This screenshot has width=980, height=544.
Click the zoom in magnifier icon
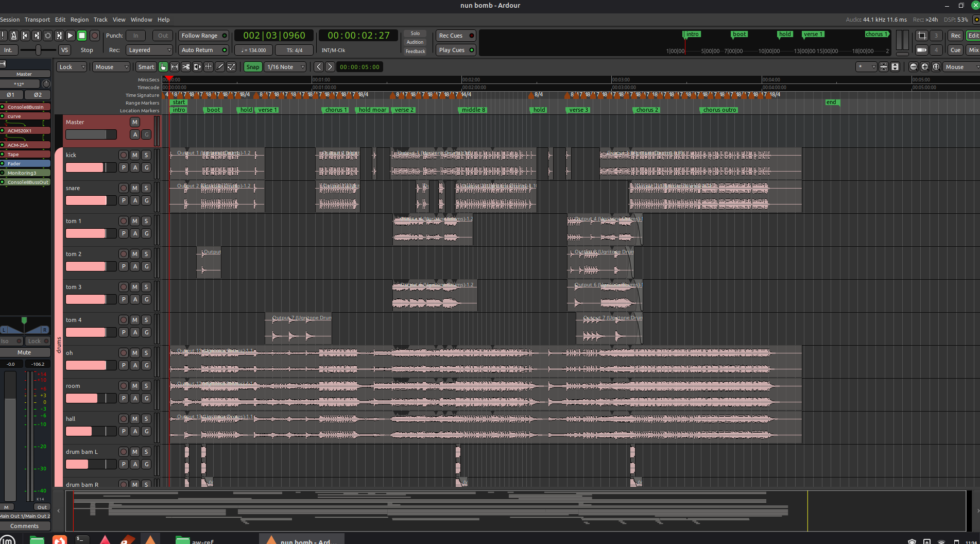(924, 67)
